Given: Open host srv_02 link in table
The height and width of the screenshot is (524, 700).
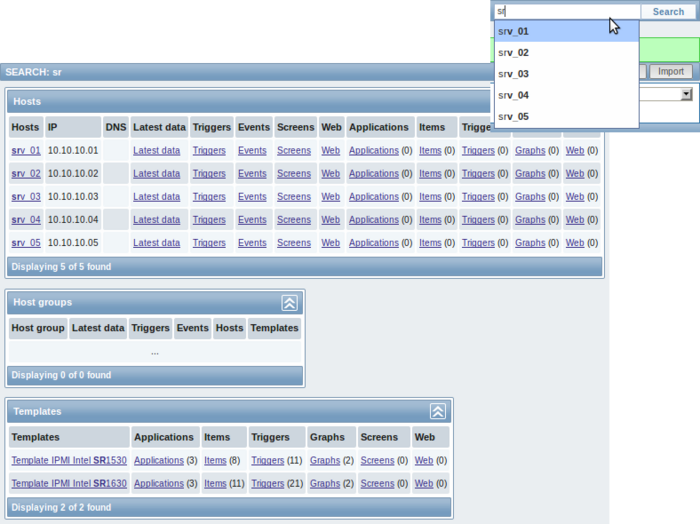Looking at the screenshot, I should (26, 174).
